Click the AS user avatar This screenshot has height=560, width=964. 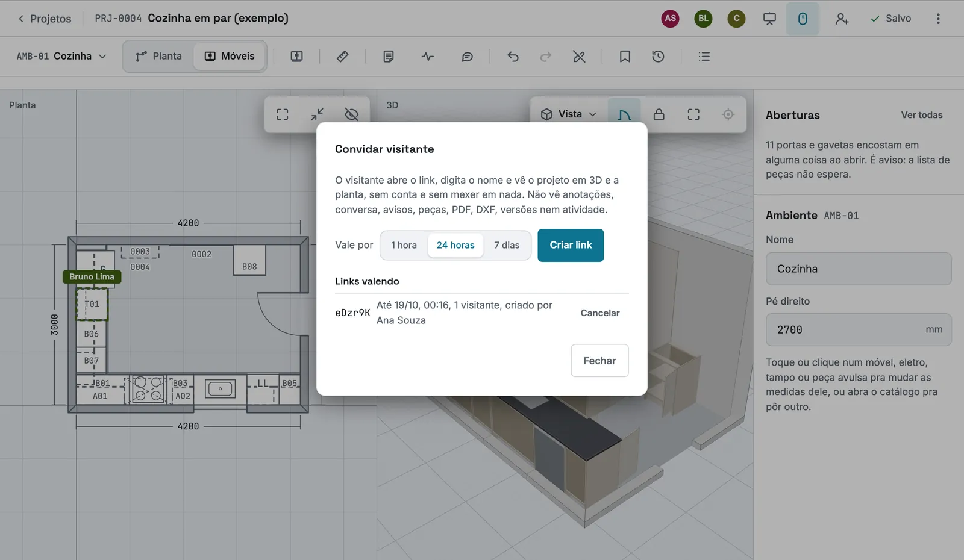(x=670, y=19)
